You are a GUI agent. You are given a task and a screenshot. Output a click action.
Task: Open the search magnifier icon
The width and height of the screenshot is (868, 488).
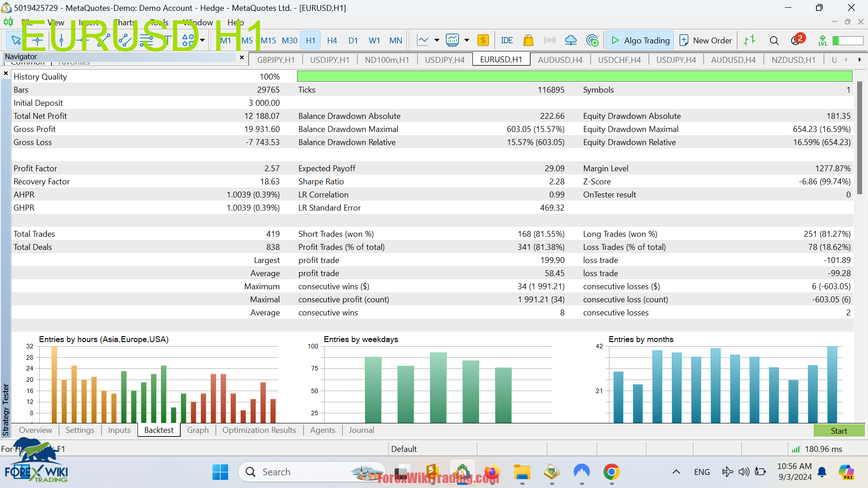click(774, 41)
